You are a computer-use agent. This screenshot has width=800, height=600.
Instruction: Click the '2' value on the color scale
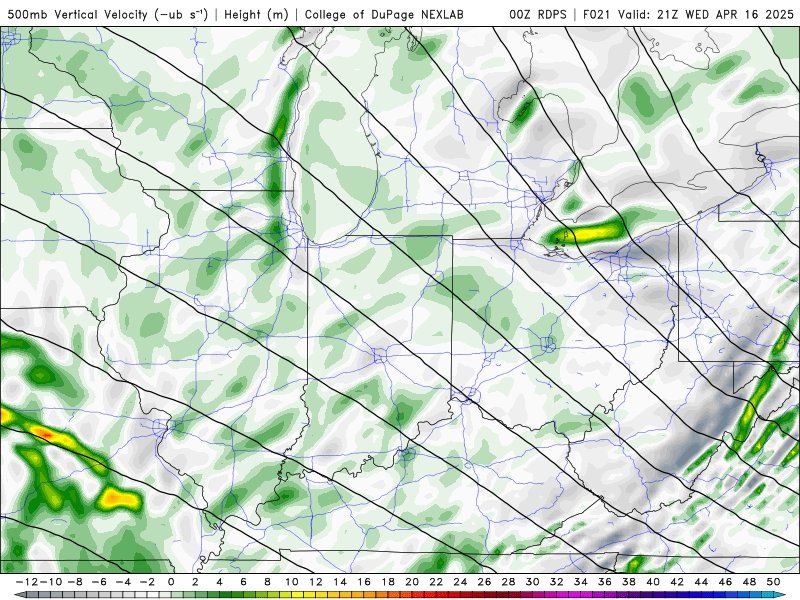click(195, 582)
